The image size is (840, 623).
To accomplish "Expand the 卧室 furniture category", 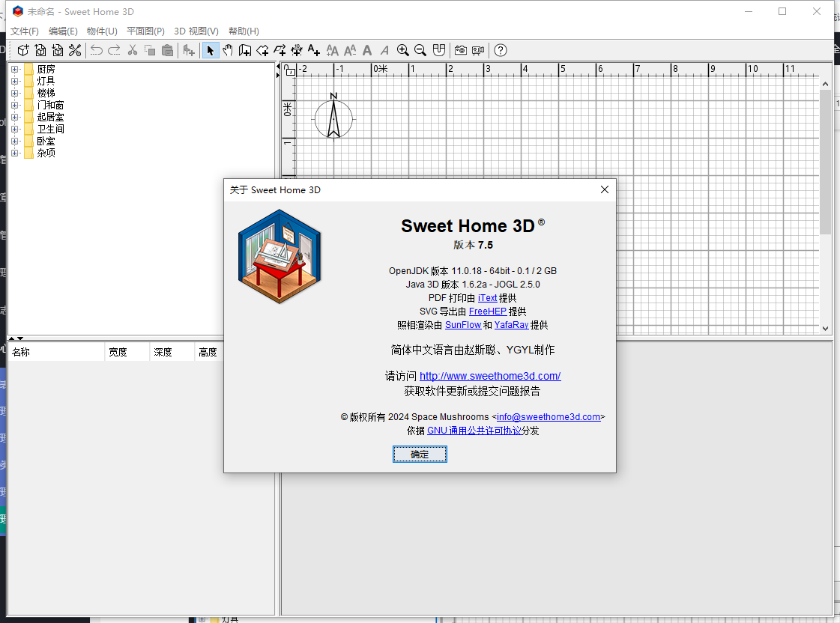I will (14, 142).
